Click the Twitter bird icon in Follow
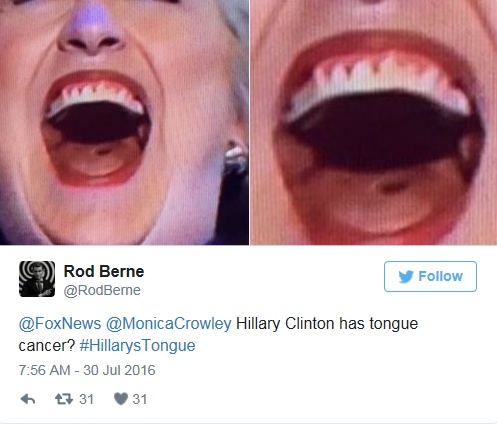Viewport: 497px width, 424px height. point(406,277)
